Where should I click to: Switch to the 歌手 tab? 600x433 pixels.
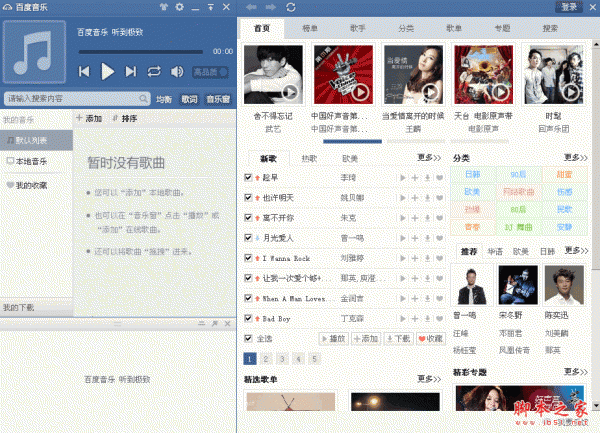coord(358,28)
